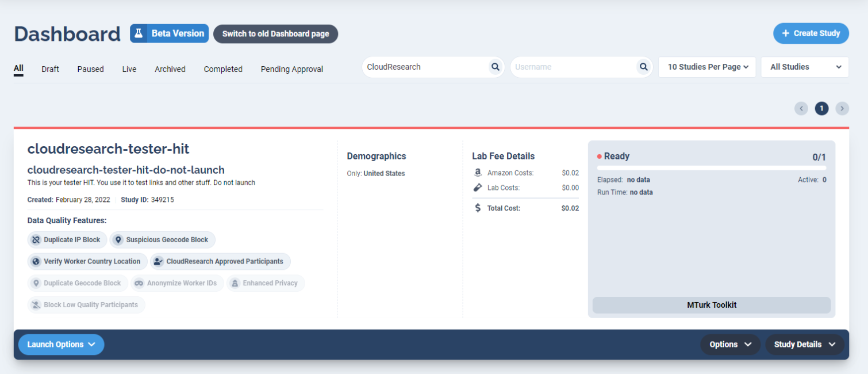This screenshot has height=374, width=868.
Task: Click the Create Study button
Action: (x=811, y=33)
